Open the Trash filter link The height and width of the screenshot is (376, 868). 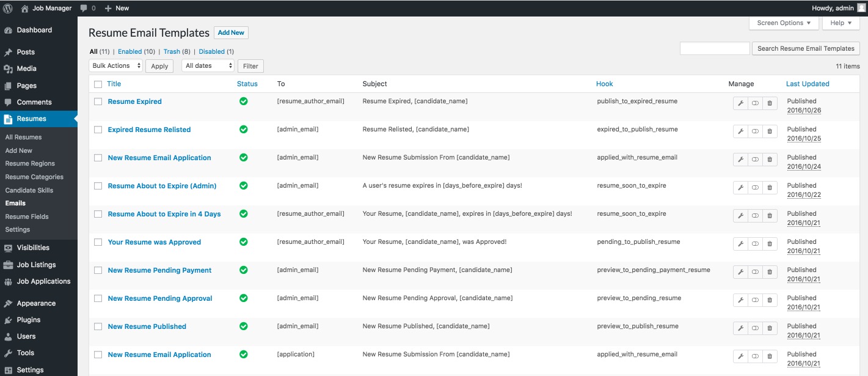172,52
